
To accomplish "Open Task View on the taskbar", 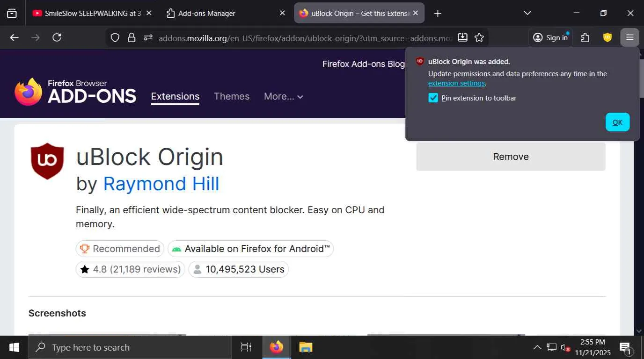I will [246, 347].
